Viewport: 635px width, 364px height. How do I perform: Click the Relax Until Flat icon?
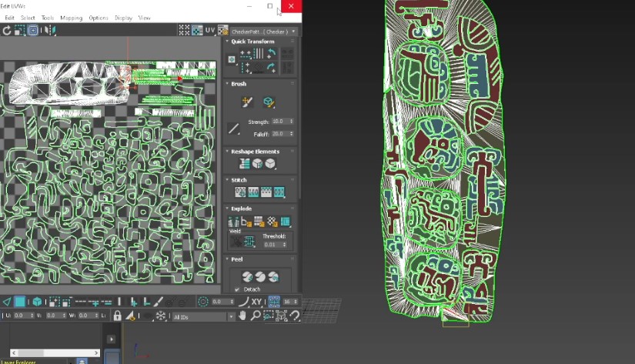click(x=257, y=164)
